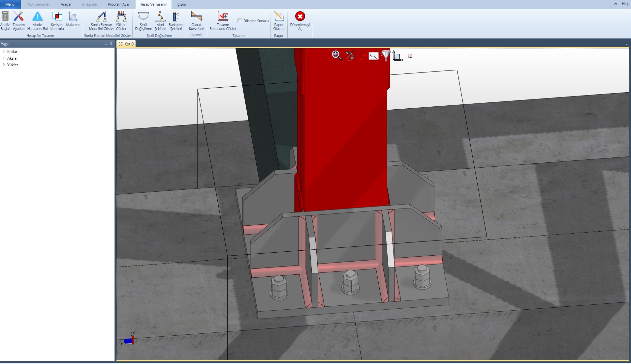Expand the Akslar tree node
Image resolution: width=631 pixels, height=364 pixels.
pos(4,58)
